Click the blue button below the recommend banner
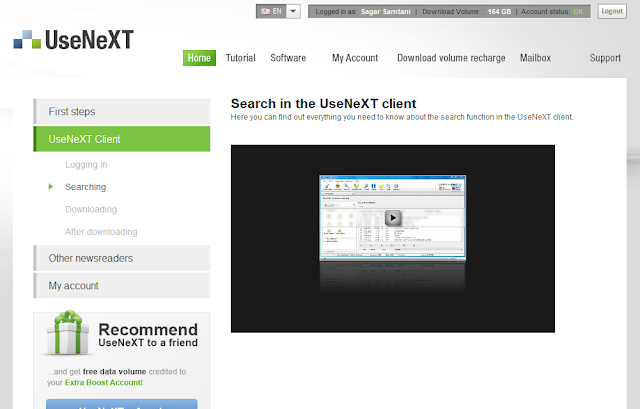This screenshot has height=409, width=640. 122,404
